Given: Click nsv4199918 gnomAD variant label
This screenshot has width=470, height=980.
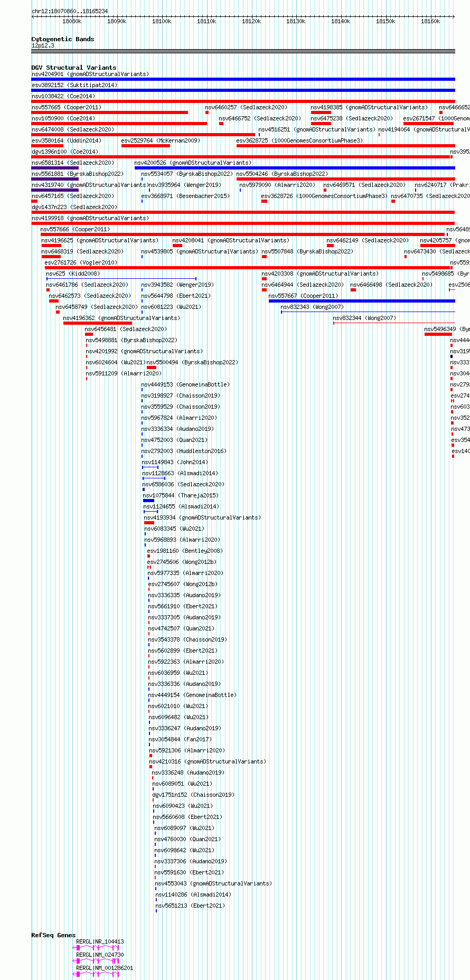Looking at the screenshot, I should tap(90, 218).
